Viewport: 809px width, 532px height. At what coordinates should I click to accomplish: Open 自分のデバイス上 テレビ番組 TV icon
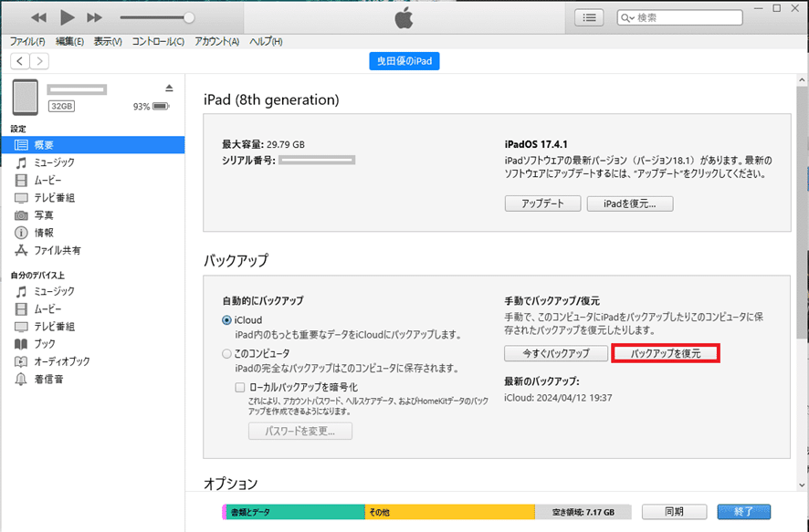tap(21, 327)
